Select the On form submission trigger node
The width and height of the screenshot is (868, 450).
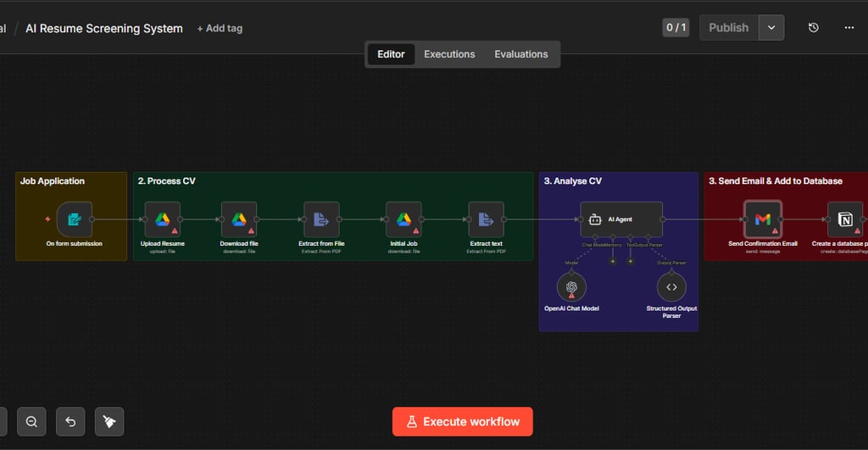[x=75, y=219]
